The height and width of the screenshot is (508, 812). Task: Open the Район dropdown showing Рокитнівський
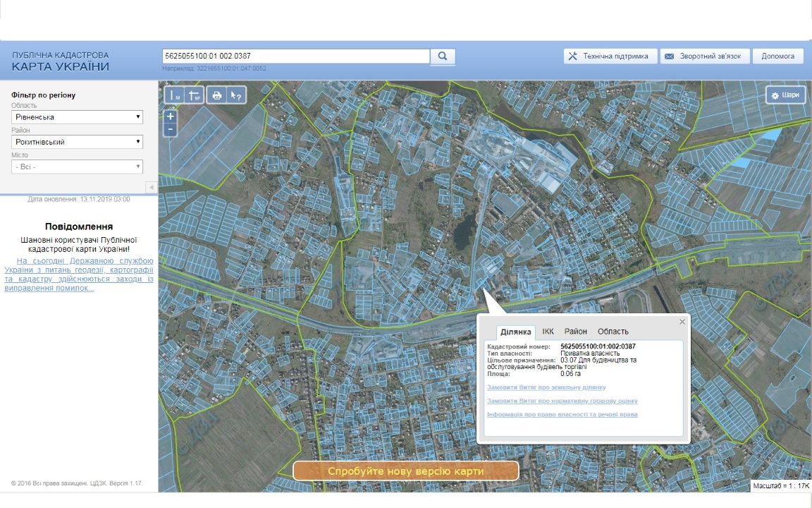coord(77,142)
